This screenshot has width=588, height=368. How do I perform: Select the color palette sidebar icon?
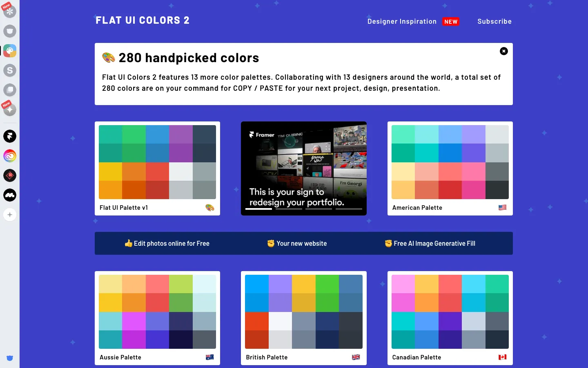coord(10,51)
